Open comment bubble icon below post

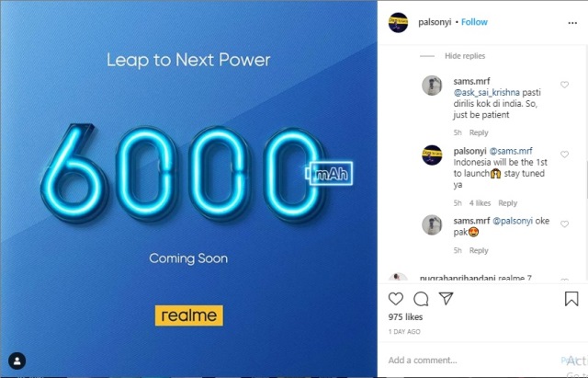[421, 299]
